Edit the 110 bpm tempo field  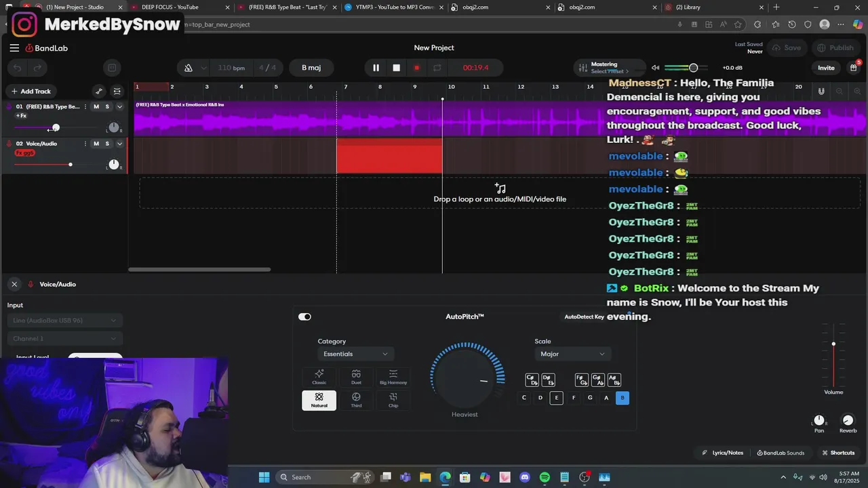point(231,68)
